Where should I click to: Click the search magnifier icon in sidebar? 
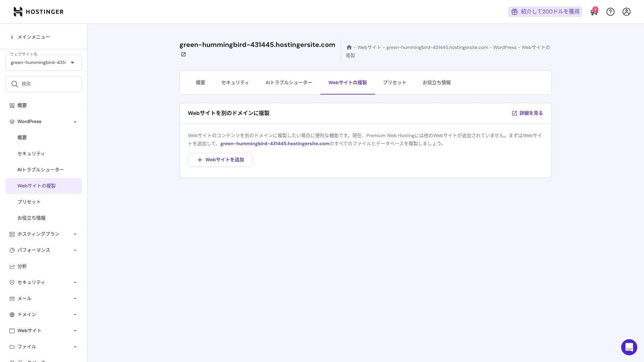(x=14, y=84)
